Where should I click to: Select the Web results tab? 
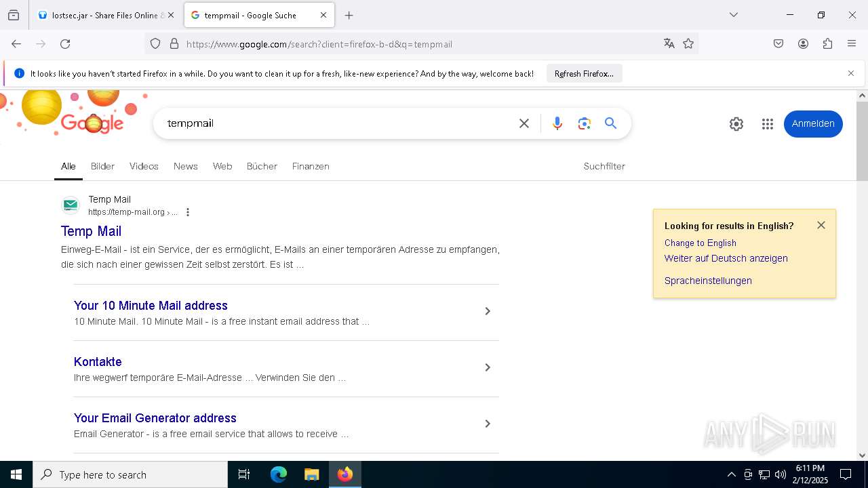(x=222, y=166)
